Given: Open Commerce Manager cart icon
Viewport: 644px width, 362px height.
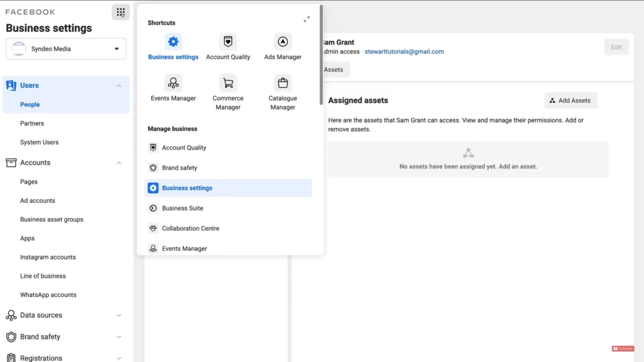Looking at the screenshot, I should (x=228, y=83).
